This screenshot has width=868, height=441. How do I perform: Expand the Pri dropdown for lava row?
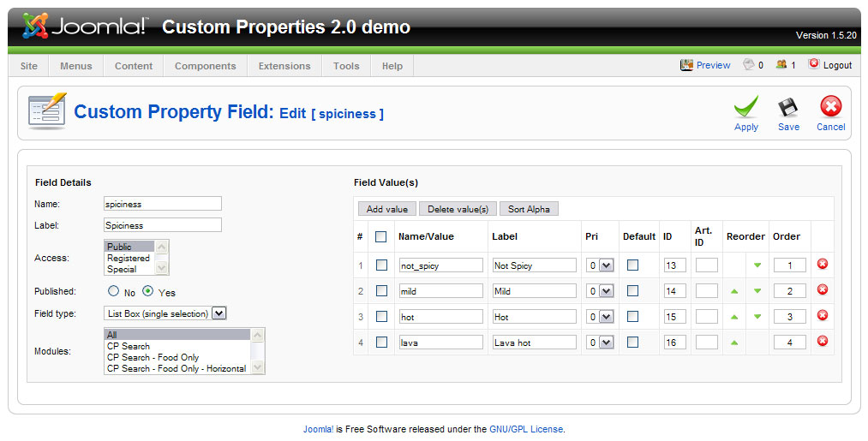606,343
